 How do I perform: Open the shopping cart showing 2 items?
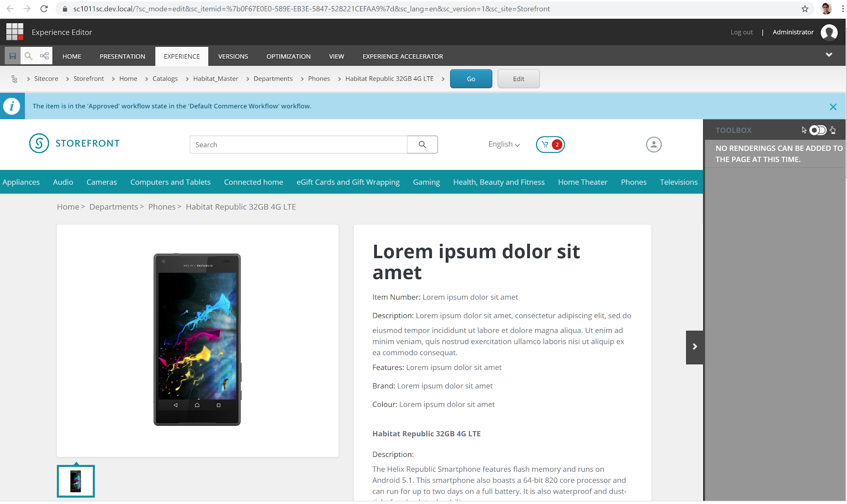click(x=550, y=144)
